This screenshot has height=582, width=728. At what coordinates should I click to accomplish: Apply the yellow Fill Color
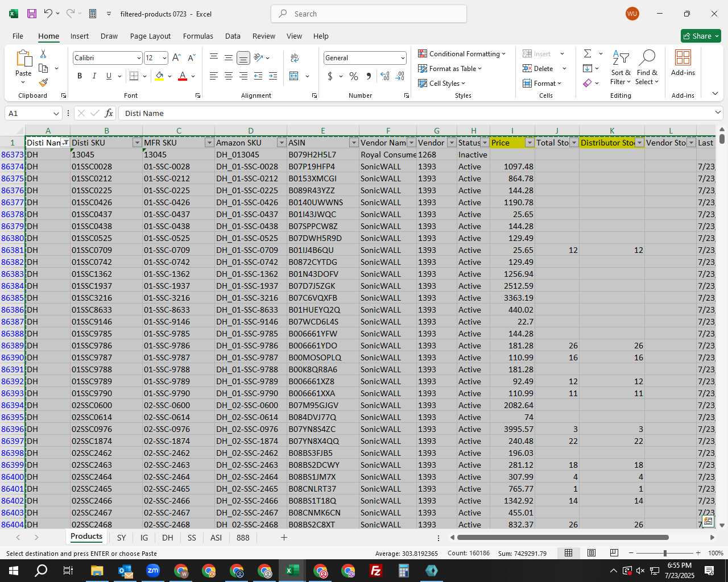(x=159, y=76)
